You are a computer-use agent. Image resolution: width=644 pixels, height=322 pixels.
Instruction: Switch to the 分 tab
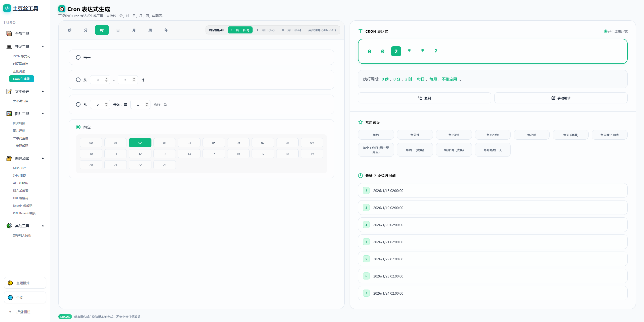86,30
